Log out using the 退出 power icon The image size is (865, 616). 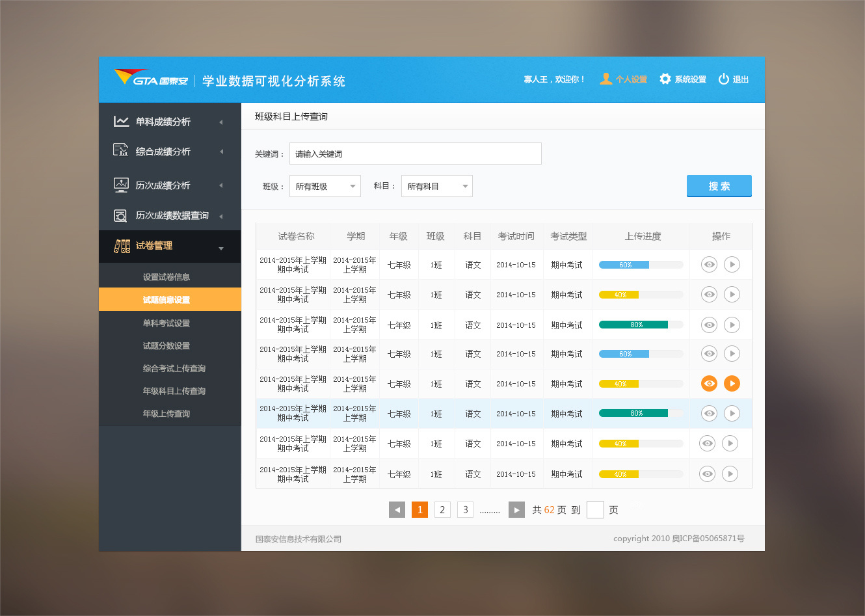click(724, 79)
